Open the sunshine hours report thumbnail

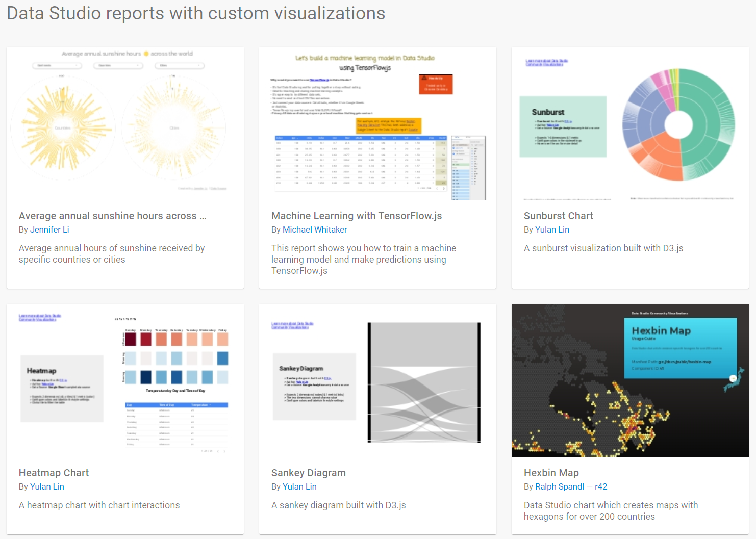[x=125, y=123]
